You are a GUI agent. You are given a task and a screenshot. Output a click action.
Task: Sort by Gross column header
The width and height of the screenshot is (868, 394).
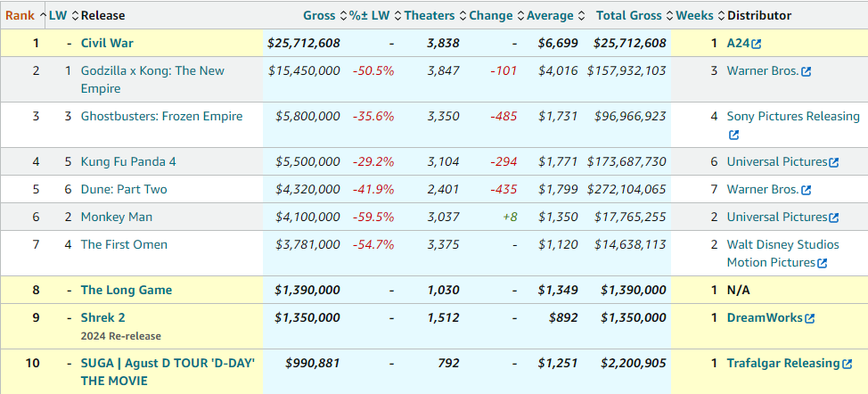coord(318,15)
